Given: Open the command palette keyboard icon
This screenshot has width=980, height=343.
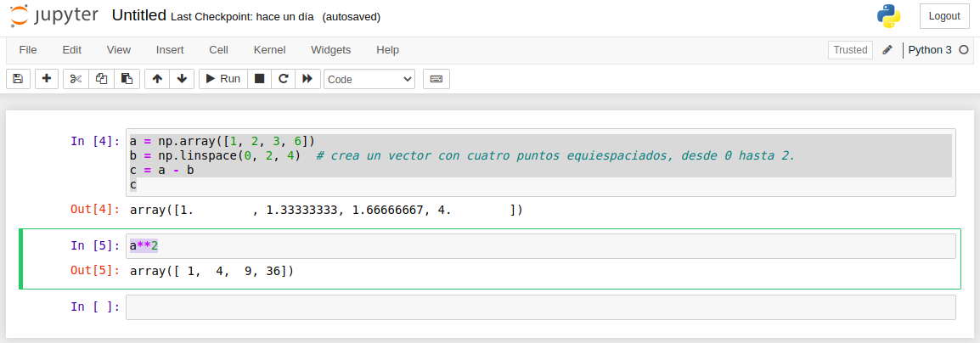Looking at the screenshot, I should pyautogui.click(x=436, y=79).
